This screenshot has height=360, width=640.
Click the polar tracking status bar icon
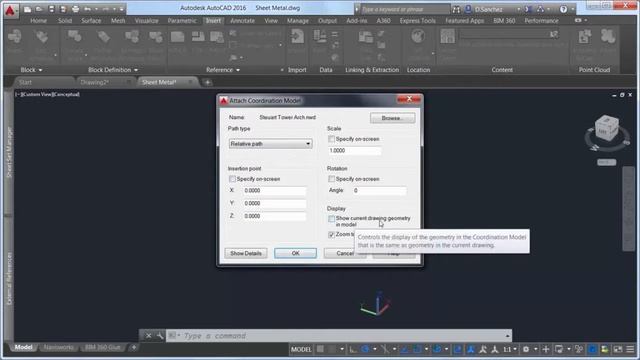coord(365,349)
